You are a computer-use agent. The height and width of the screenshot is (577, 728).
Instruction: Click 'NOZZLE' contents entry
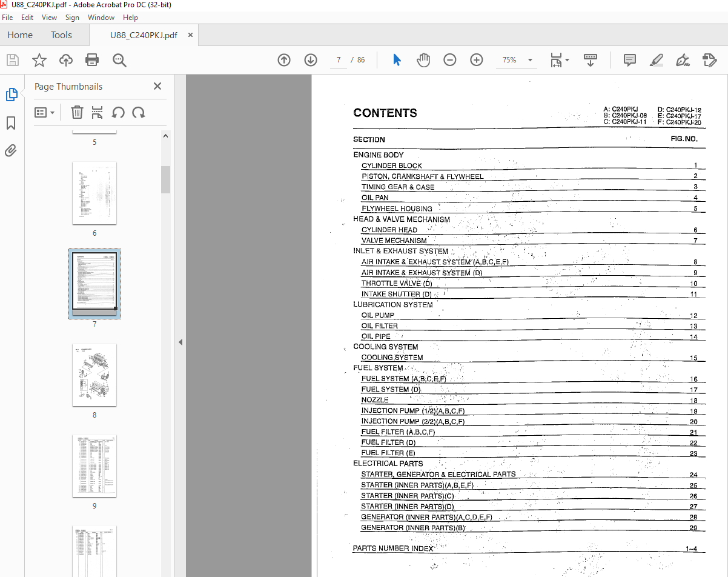375,400
